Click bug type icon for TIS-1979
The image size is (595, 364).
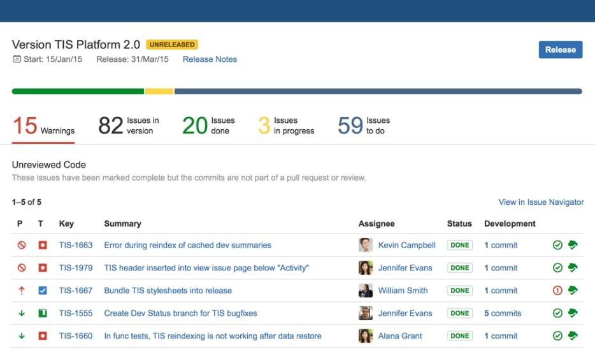(x=43, y=268)
